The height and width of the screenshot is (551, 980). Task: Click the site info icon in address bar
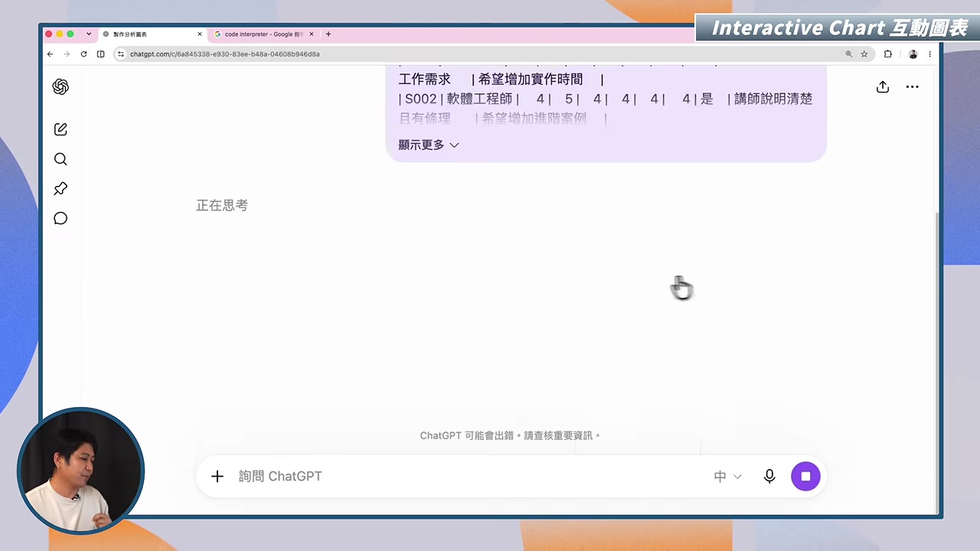point(120,54)
